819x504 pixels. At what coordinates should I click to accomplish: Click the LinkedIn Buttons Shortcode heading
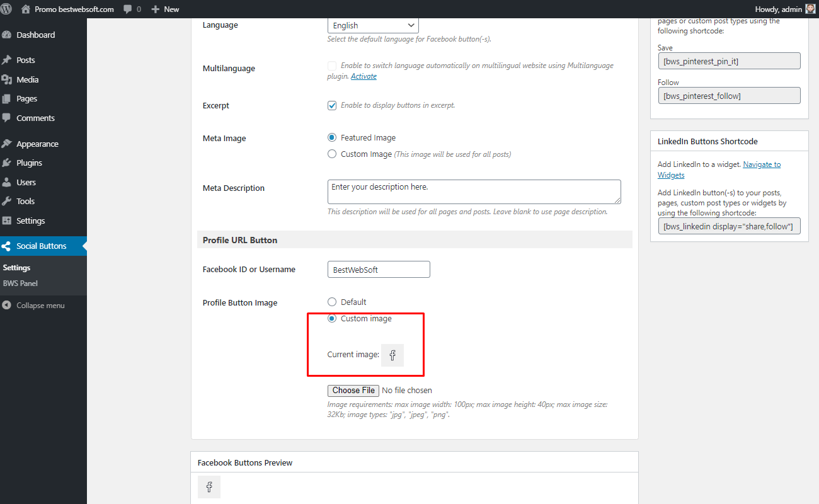[x=707, y=141]
